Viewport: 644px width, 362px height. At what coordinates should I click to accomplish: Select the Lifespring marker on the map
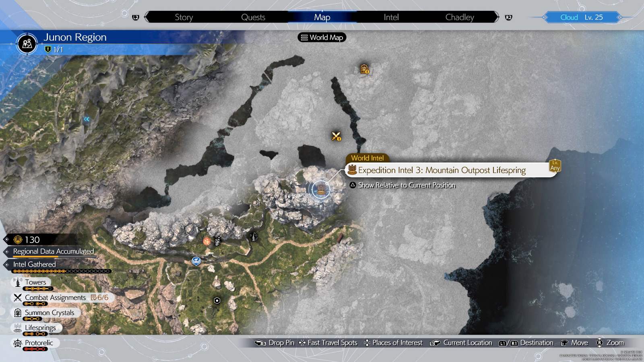pyautogui.click(x=321, y=189)
